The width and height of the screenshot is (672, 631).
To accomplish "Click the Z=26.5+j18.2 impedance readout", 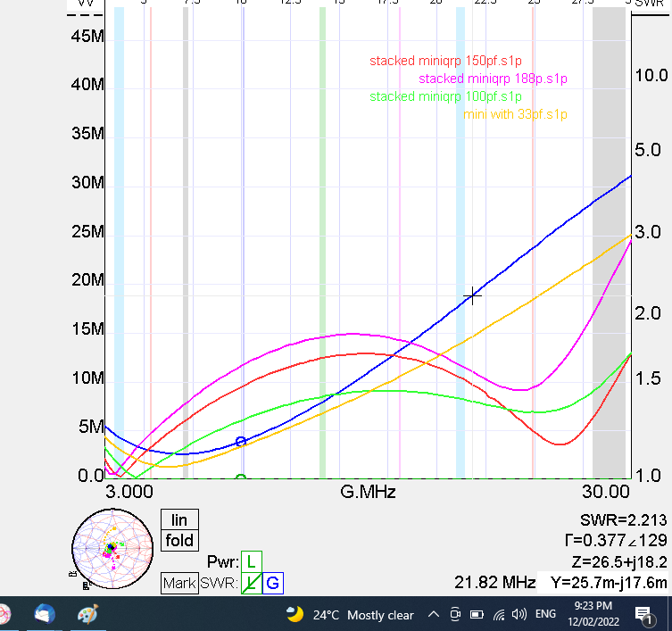I will pos(618,561).
